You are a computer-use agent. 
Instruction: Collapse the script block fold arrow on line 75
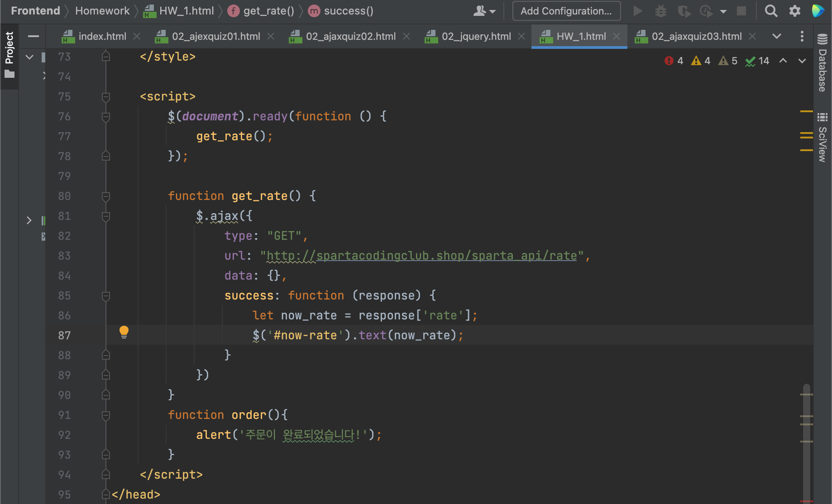pyautogui.click(x=105, y=96)
